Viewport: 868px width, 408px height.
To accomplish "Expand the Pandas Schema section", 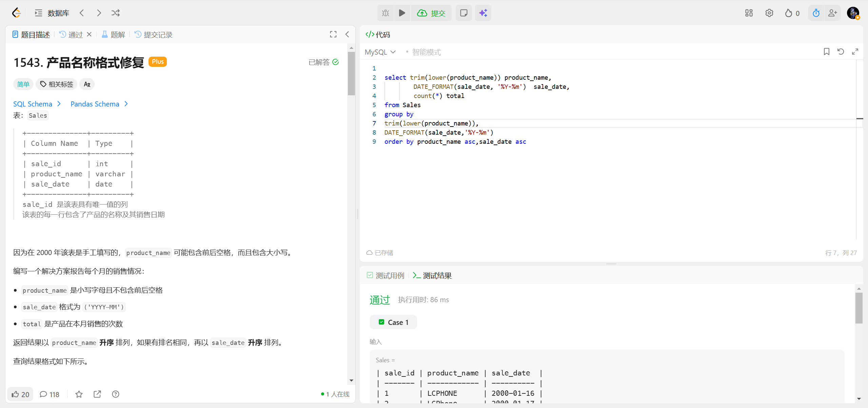I will pyautogui.click(x=99, y=104).
